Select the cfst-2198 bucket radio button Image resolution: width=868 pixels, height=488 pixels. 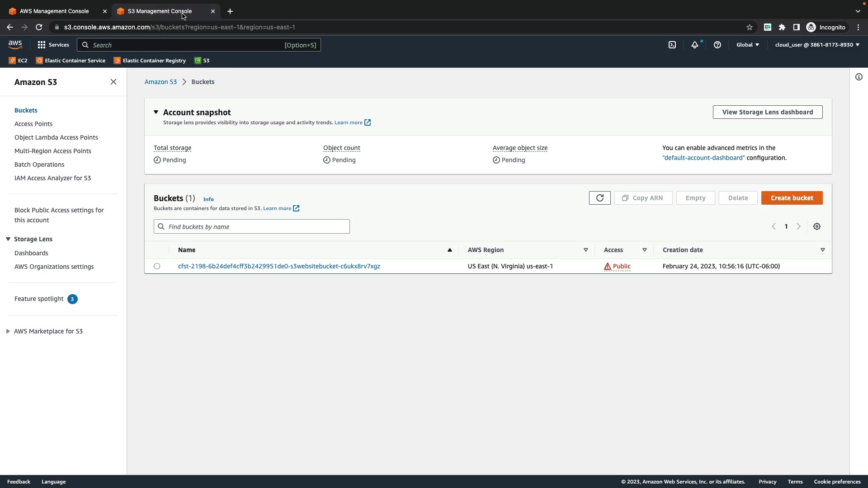[157, 266]
